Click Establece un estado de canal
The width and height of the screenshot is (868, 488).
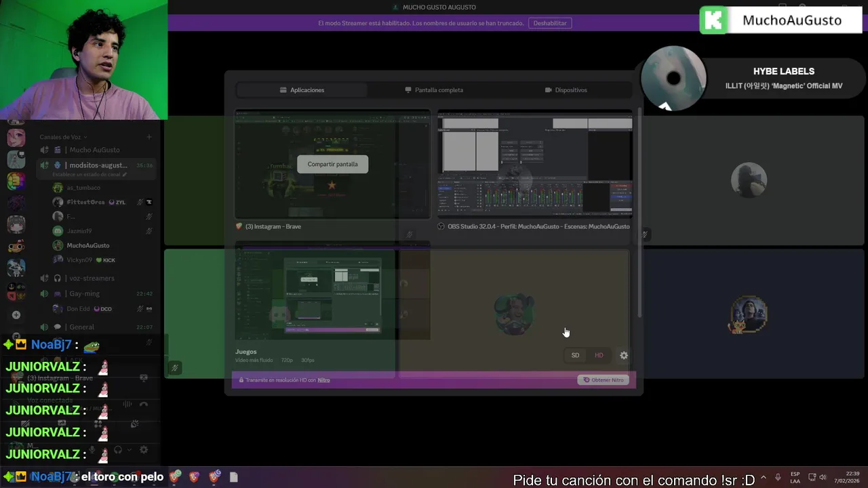[x=90, y=175]
